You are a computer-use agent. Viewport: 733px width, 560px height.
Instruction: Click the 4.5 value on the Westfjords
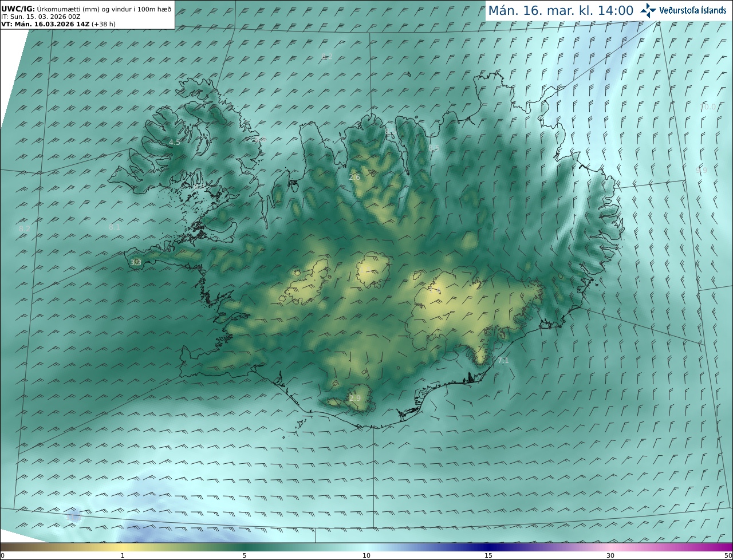[175, 143]
